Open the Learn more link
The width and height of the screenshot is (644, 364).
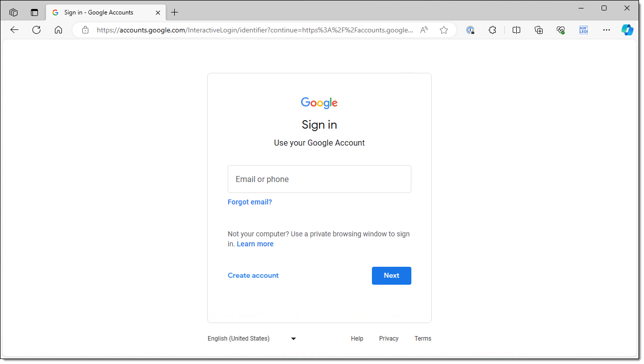click(255, 244)
